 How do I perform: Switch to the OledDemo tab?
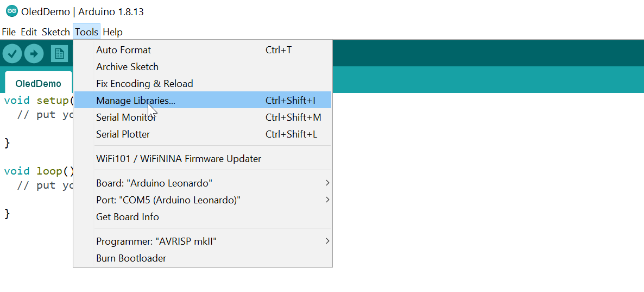(38, 84)
